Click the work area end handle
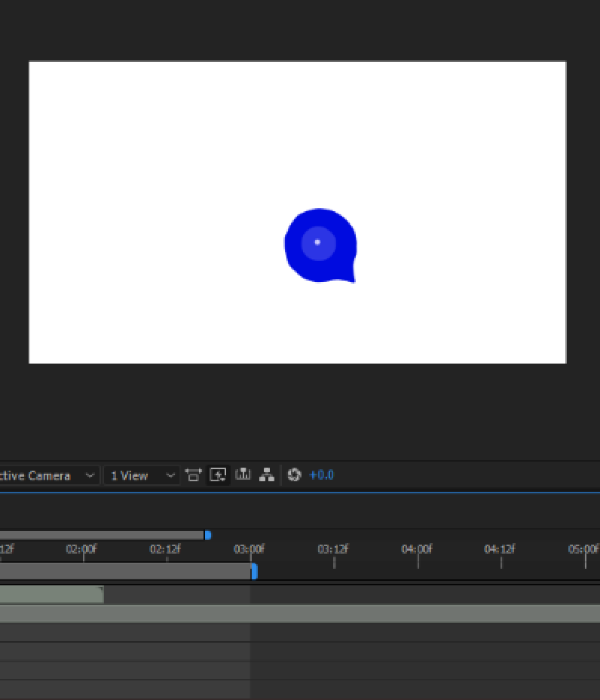600x700 pixels. click(254, 571)
